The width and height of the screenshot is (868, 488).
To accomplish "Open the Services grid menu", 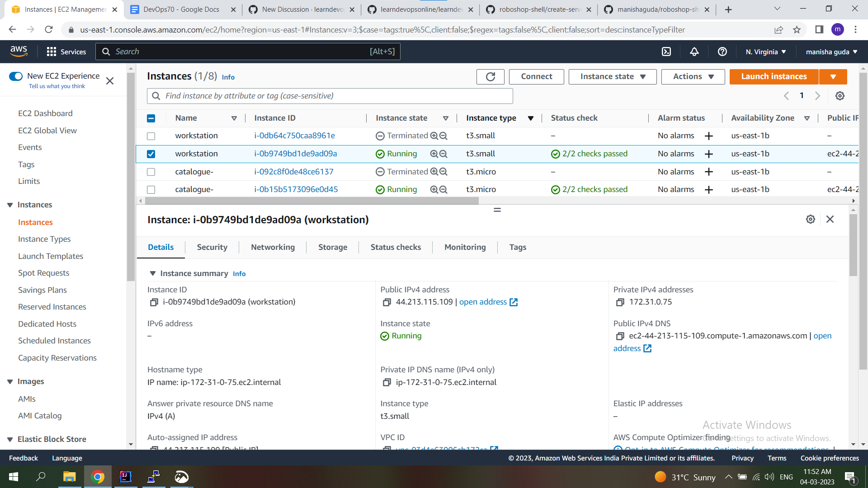I will click(52, 52).
